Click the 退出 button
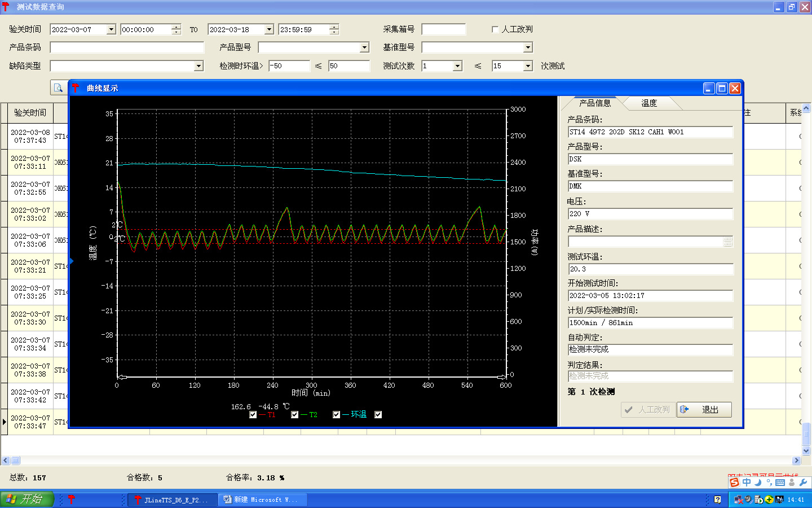812x508 pixels. 704,410
